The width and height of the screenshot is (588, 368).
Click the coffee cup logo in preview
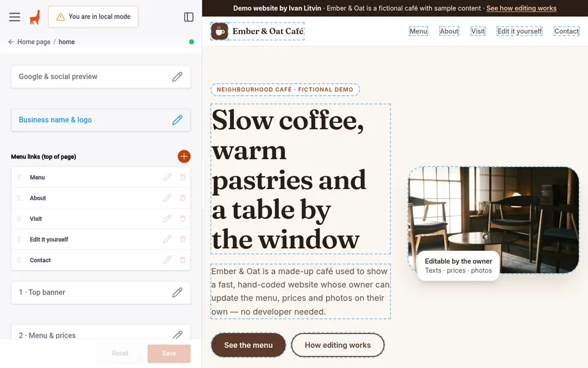[x=220, y=31]
